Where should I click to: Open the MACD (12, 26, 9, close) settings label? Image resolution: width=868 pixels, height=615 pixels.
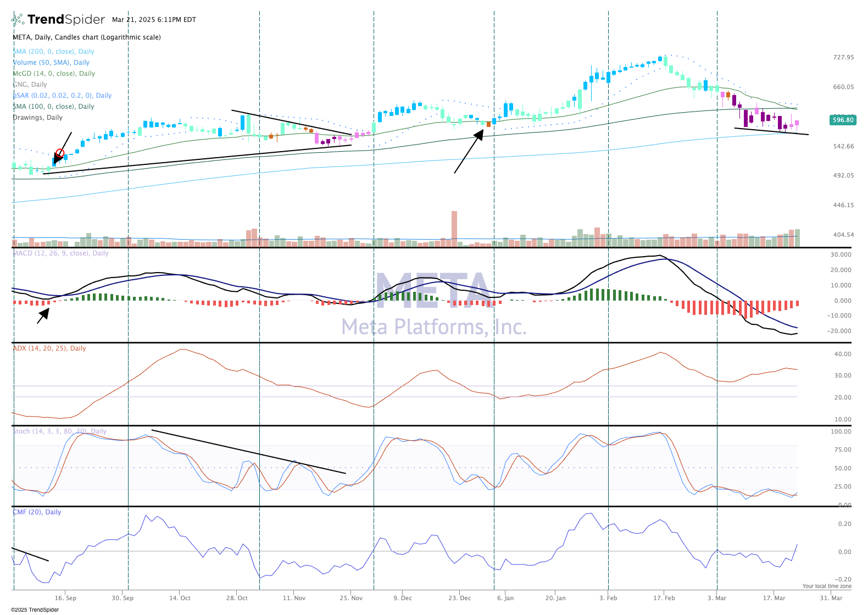(x=60, y=253)
